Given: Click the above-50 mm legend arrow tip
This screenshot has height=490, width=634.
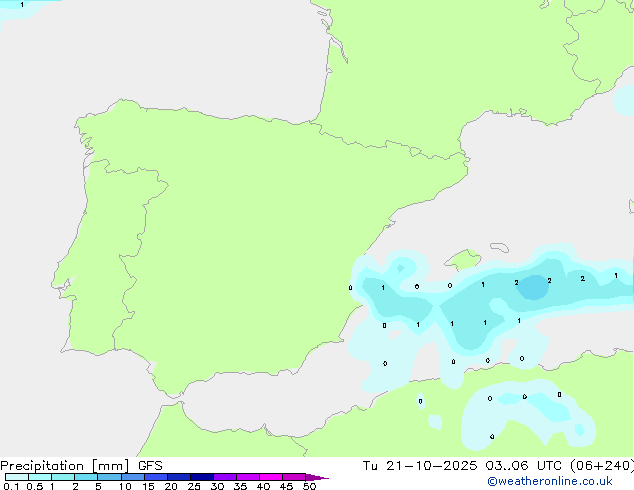Looking at the screenshot, I should click(317, 477).
